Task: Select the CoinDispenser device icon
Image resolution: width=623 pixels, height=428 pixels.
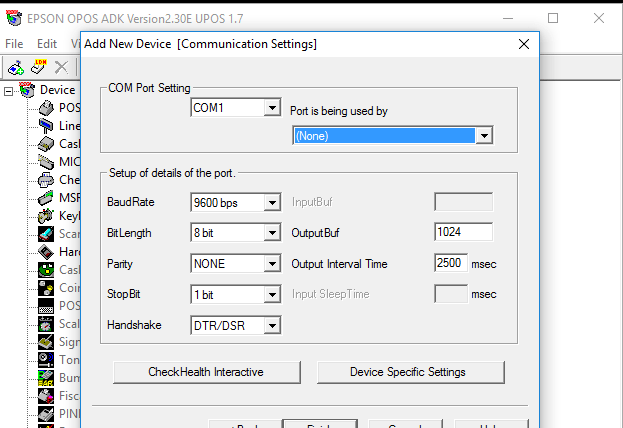Action: point(45,288)
